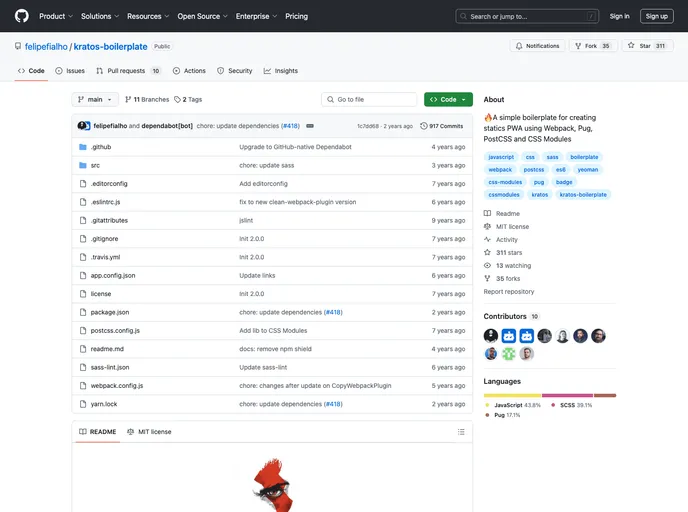Viewport: 688px width, 512px height.
Task: Open the Enterprise menu dropdown
Action: [x=256, y=16]
